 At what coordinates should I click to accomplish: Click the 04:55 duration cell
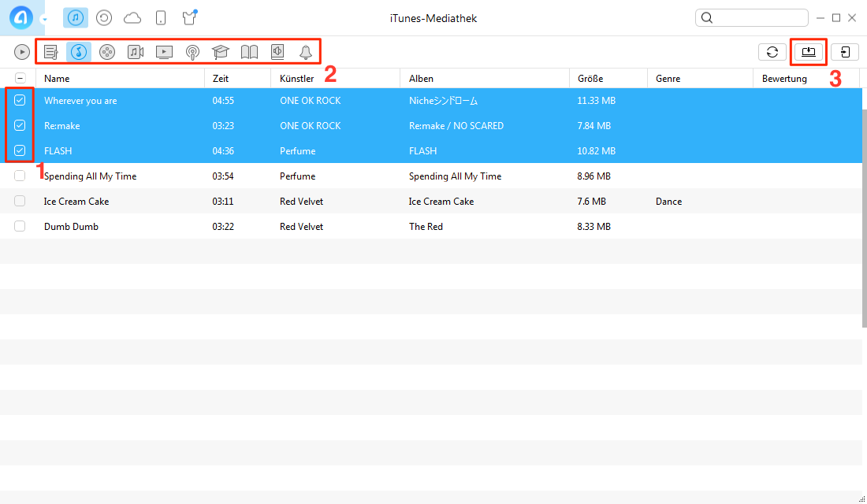(223, 101)
